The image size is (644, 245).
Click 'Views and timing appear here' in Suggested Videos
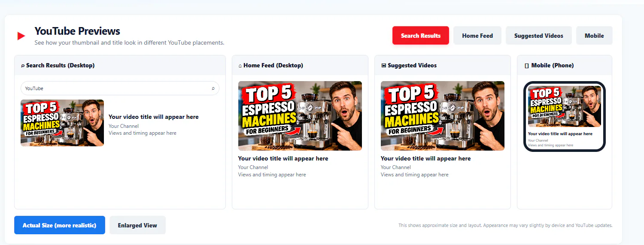(x=415, y=175)
